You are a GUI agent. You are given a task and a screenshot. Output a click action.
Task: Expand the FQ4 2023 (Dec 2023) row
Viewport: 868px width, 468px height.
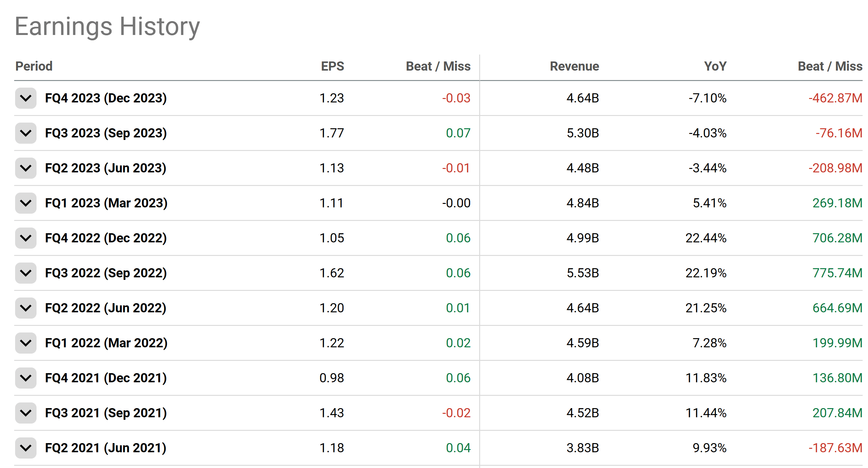(x=26, y=98)
